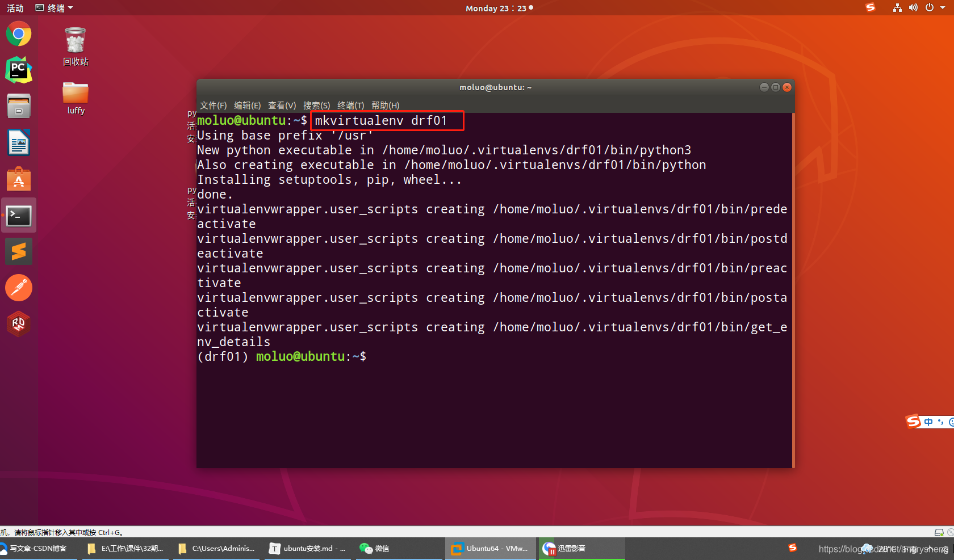This screenshot has width=954, height=560.
Task: Click the volume icon in top bar
Action: point(913,7)
